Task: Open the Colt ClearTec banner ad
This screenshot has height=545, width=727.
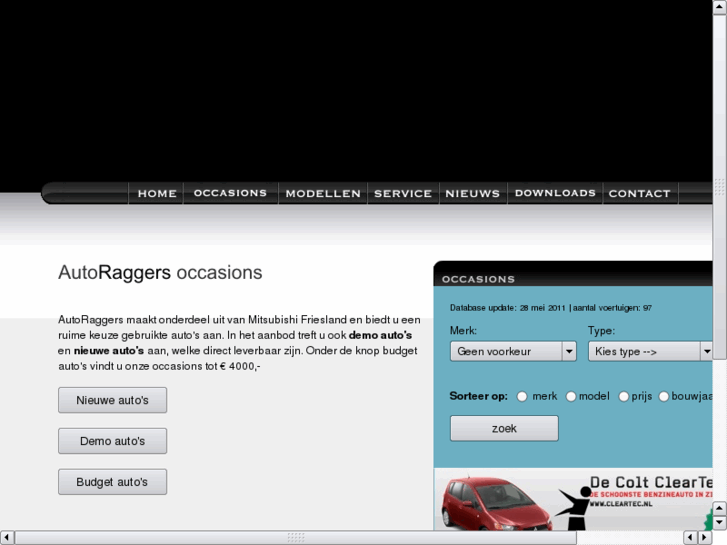Action: point(573,500)
